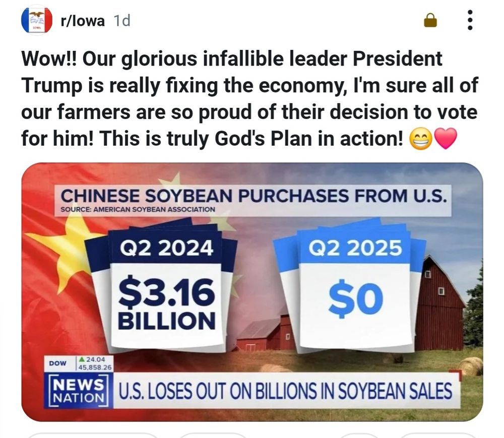The height and width of the screenshot is (438, 504).
Task: Click the Q2 2024 calendar card header
Action: pos(166,248)
